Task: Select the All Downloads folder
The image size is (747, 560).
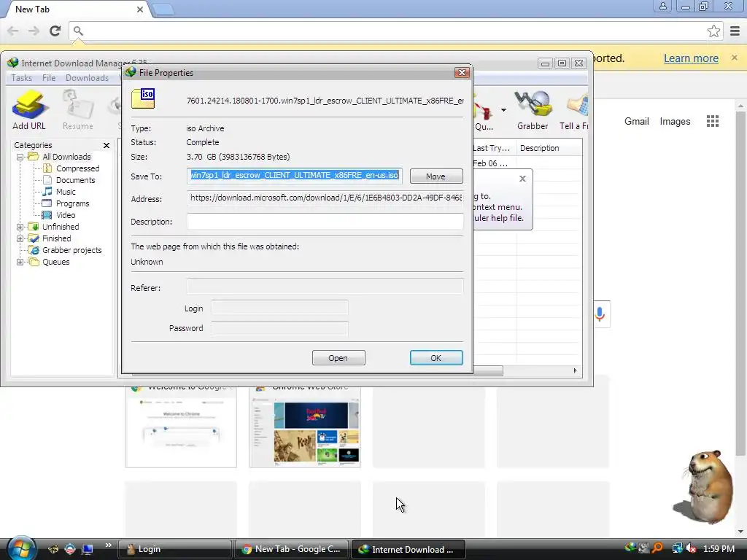Action: point(66,157)
